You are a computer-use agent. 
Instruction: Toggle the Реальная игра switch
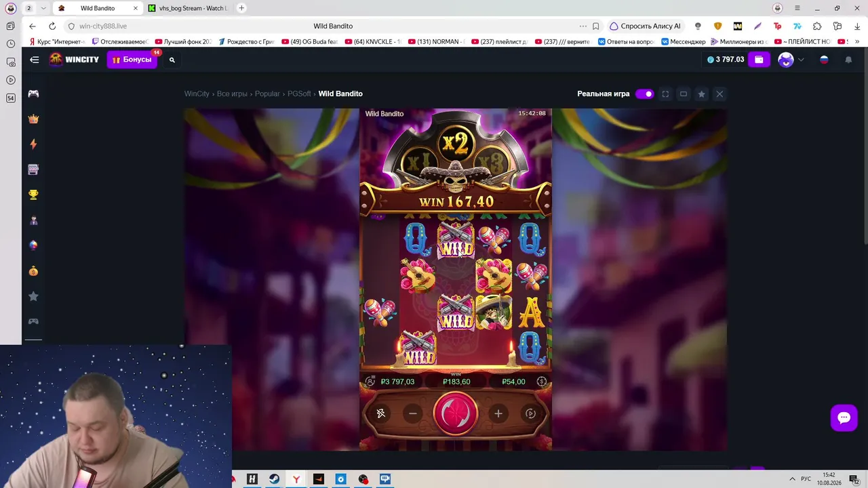tap(644, 94)
